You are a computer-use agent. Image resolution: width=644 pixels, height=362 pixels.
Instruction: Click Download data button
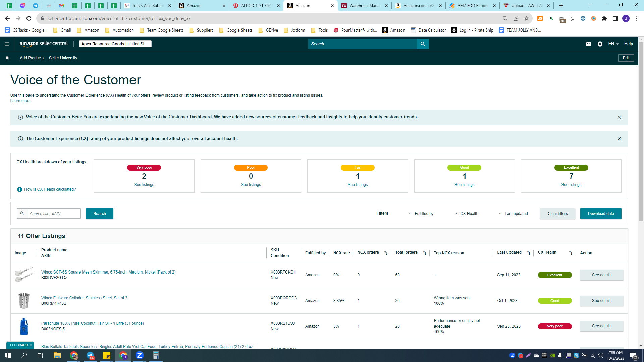coord(601,214)
